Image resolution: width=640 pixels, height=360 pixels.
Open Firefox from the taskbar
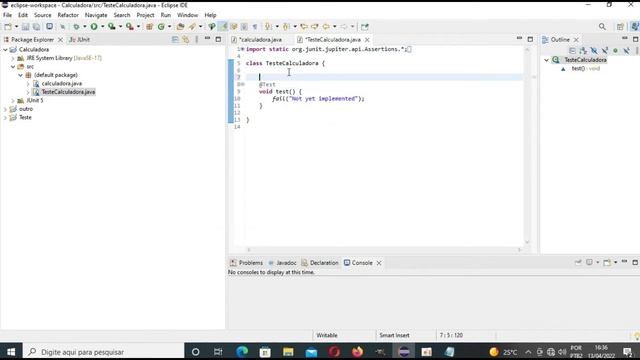tap(357, 352)
